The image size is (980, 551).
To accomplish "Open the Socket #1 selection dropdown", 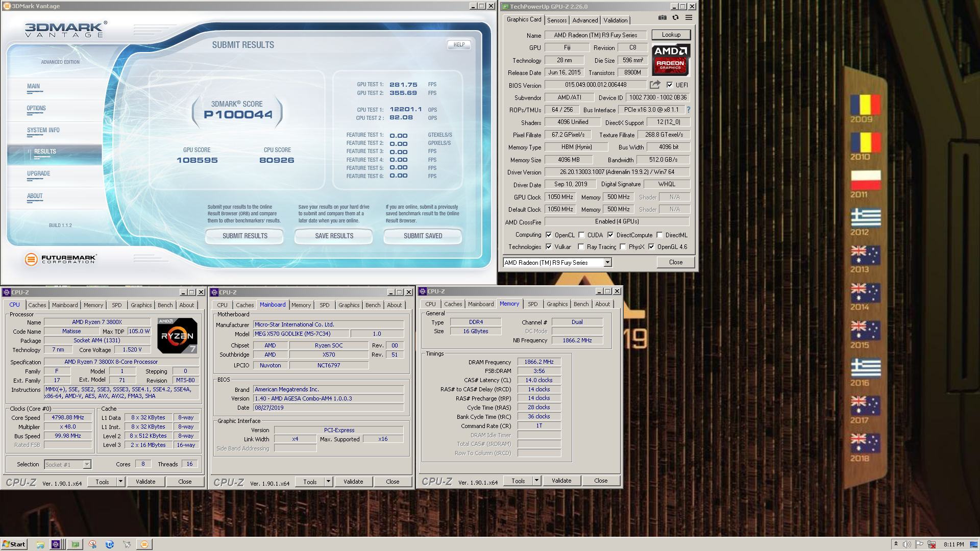I will pos(87,465).
